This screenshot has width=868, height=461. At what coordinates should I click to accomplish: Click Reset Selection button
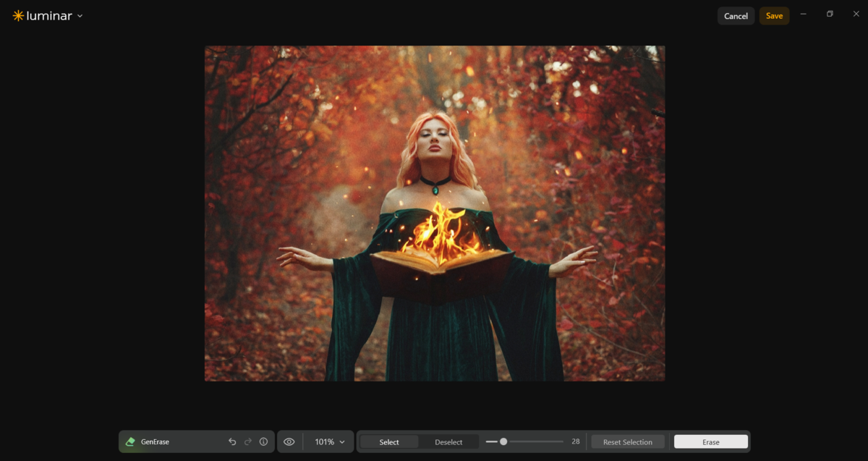(x=628, y=441)
